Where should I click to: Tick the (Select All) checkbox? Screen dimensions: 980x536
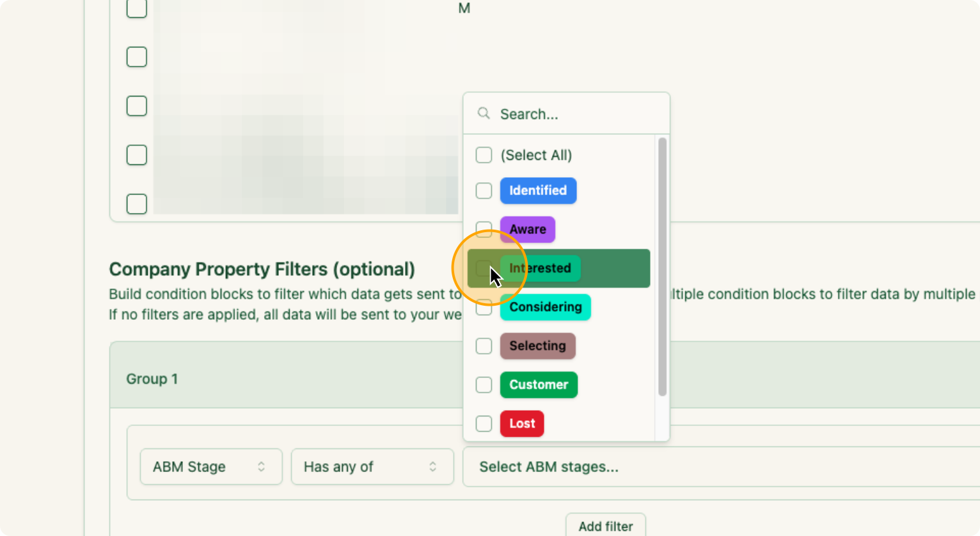(484, 155)
